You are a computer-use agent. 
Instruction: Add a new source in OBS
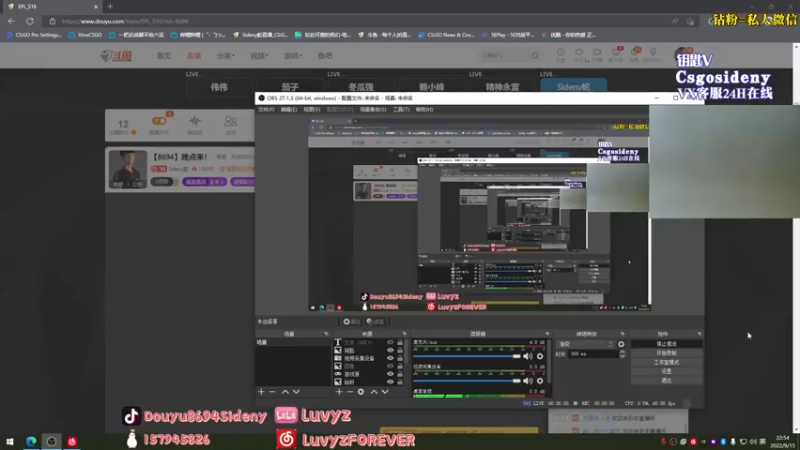coord(339,392)
